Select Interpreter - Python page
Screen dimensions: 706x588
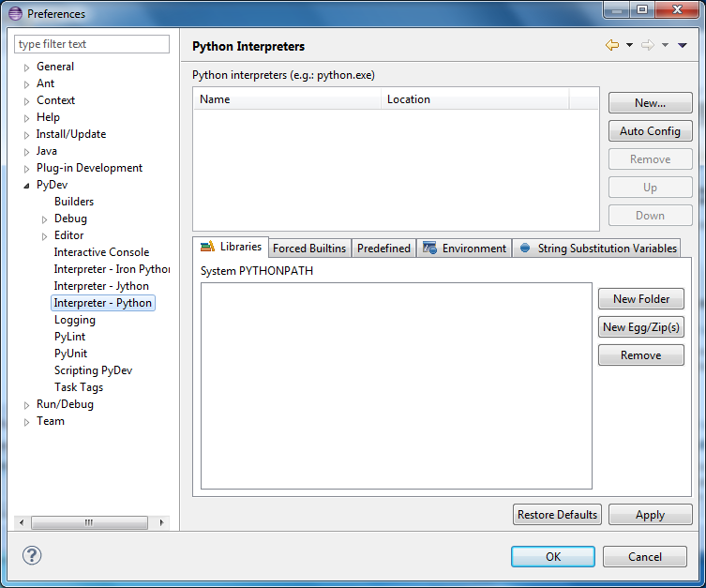coord(102,303)
